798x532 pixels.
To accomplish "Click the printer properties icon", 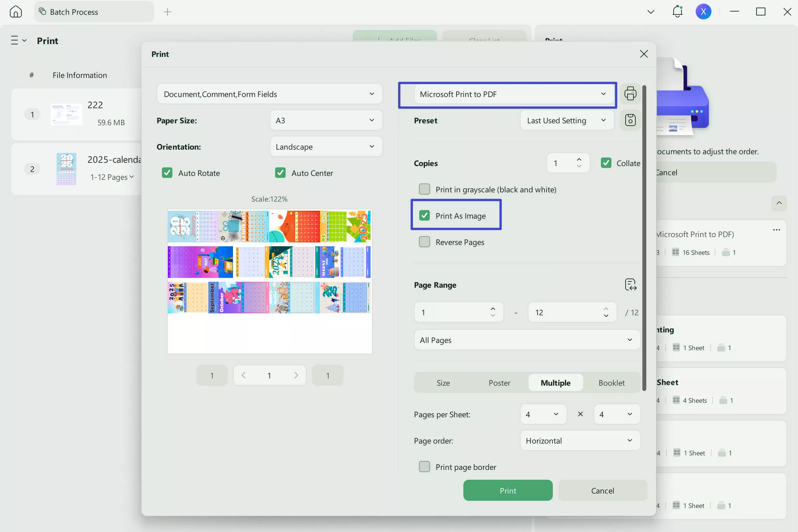I will 630,94.
